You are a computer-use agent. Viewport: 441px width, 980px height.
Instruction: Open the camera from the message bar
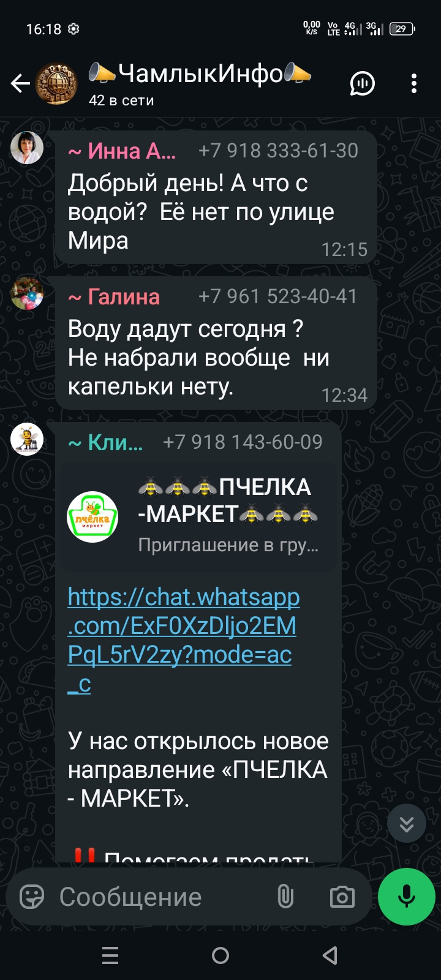[342, 897]
